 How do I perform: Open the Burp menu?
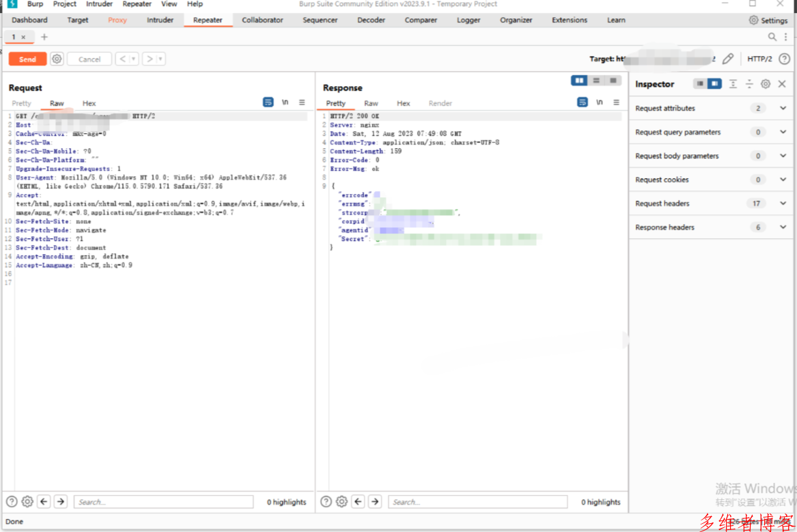tap(35, 4)
